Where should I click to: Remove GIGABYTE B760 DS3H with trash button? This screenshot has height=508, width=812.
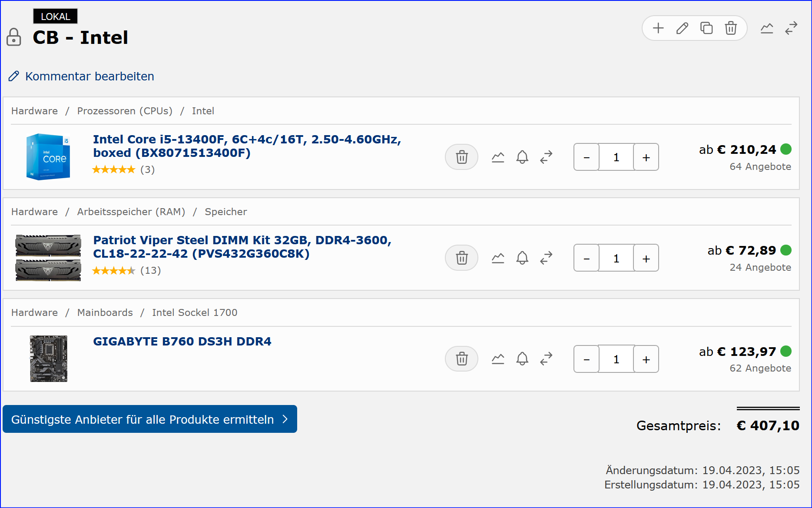coord(461,359)
